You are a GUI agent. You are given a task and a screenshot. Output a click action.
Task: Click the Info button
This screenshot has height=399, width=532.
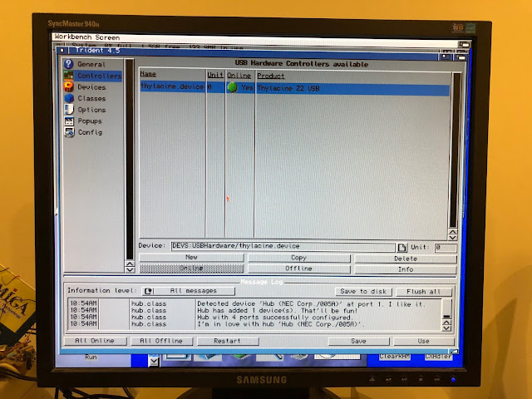pyautogui.click(x=406, y=269)
